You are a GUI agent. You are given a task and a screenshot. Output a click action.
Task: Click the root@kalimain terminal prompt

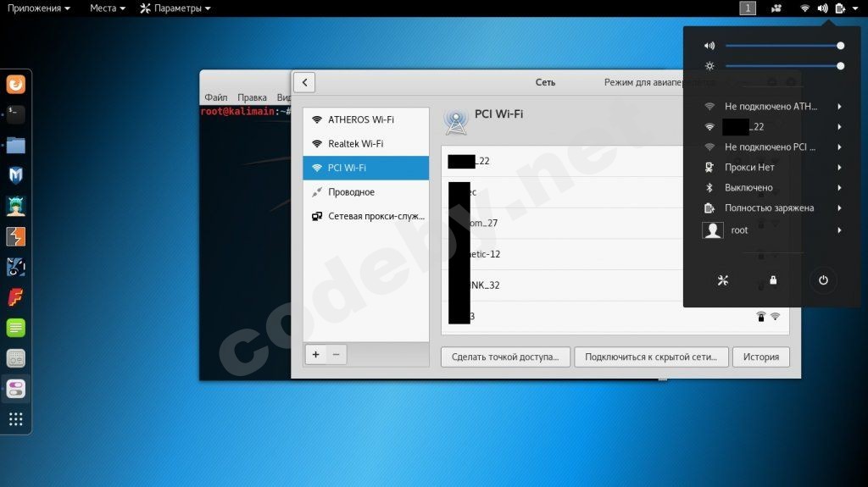[x=245, y=112]
